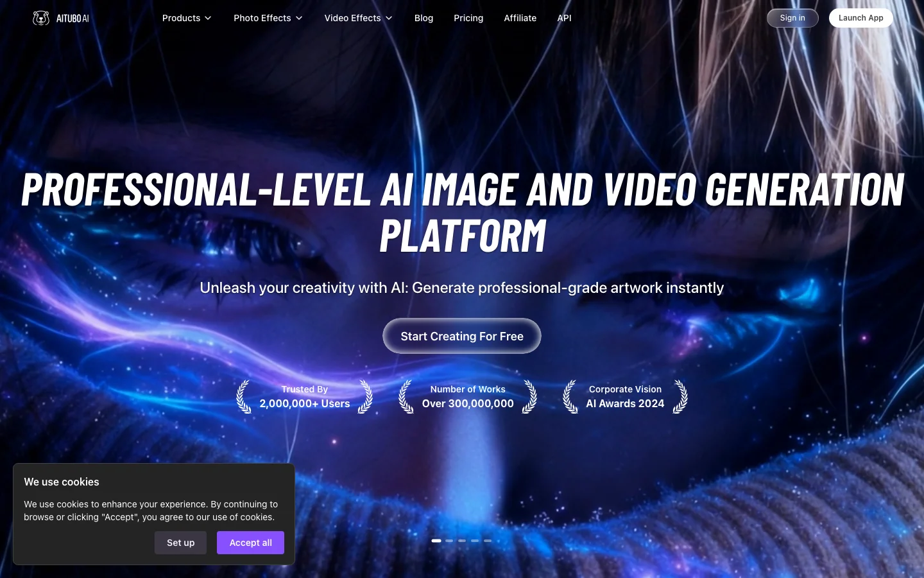Open cookie settings with Set up
Screen dimensions: 924x578
click(180, 543)
